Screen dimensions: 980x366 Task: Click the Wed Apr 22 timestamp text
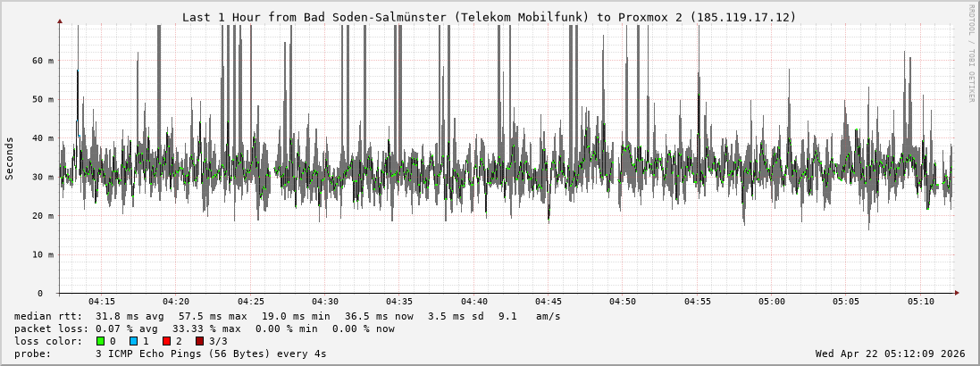(x=890, y=354)
